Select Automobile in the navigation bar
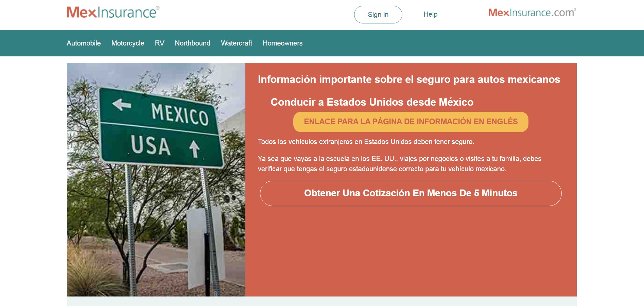644x306 pixels. coord(84,43)
